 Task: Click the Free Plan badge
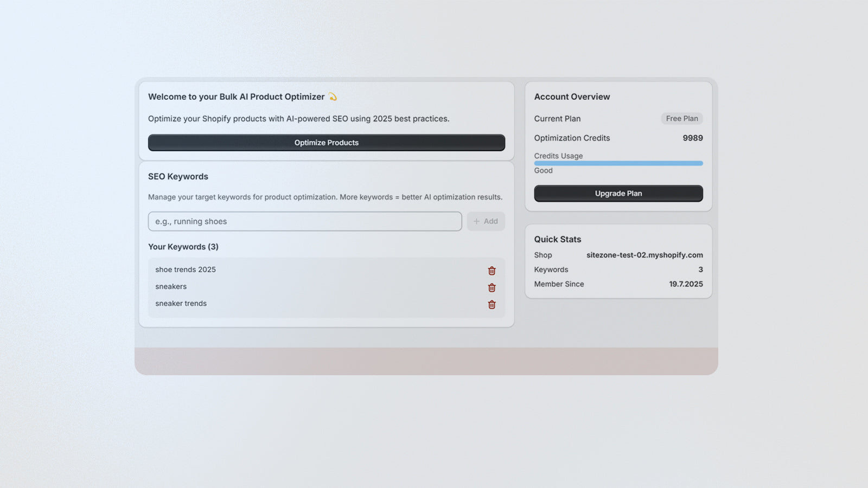[681, 118]
